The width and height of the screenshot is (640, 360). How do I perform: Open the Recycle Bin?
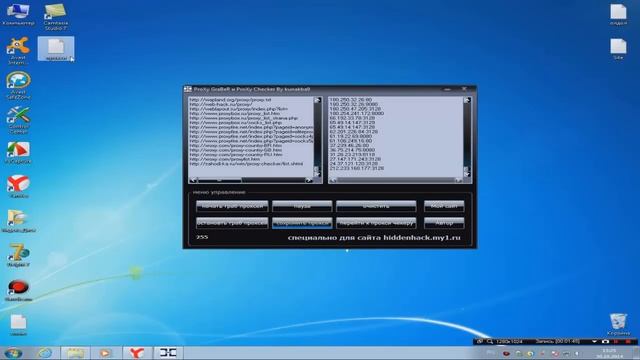(618, 324)
